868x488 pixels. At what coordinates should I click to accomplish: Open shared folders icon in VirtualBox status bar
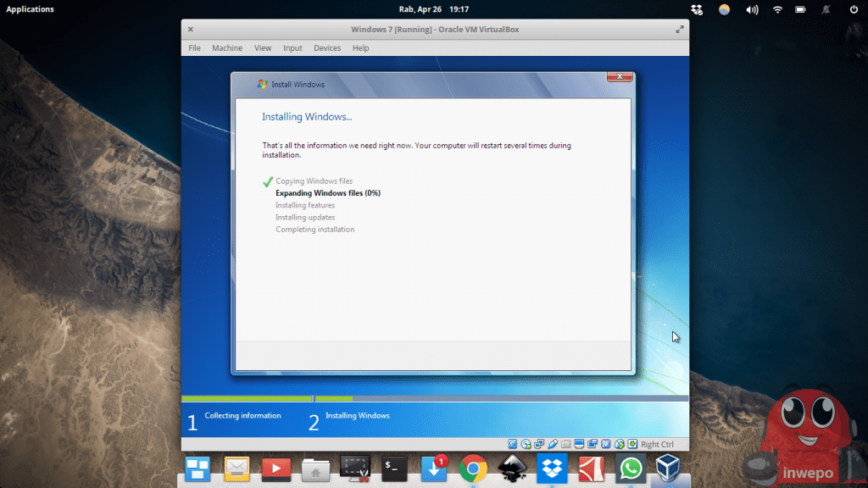(x=565, y=444)
